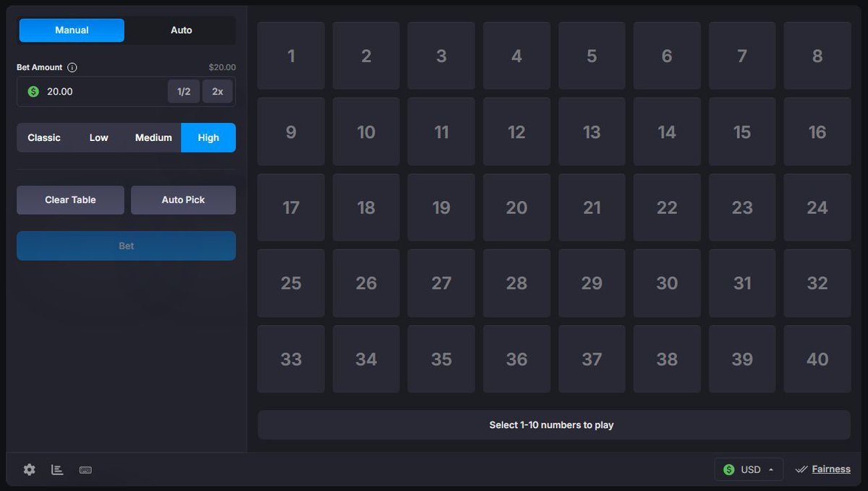
Task: Mark number 28 square
Action: [x=516, y=283]
